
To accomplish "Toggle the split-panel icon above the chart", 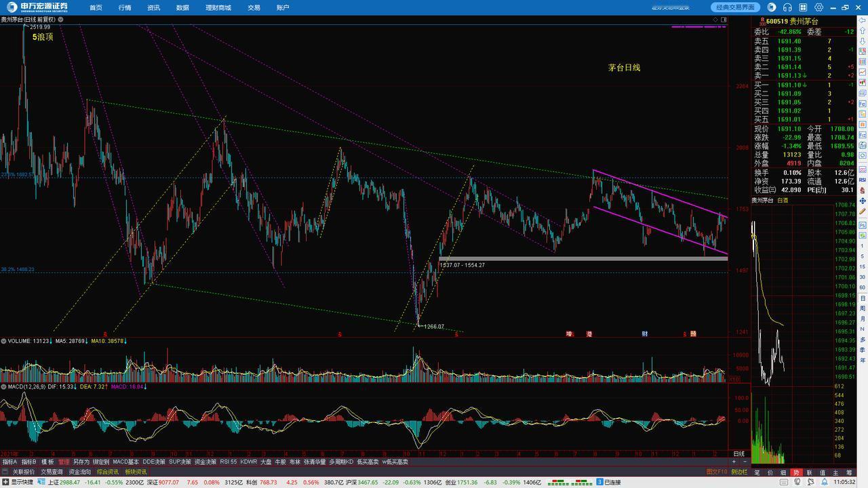I will click(x=724, y=19).
